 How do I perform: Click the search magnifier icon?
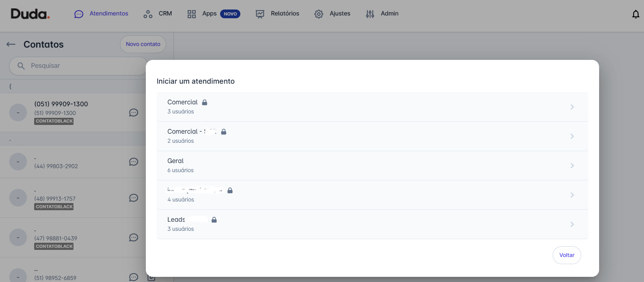click(x=21, y=66)
